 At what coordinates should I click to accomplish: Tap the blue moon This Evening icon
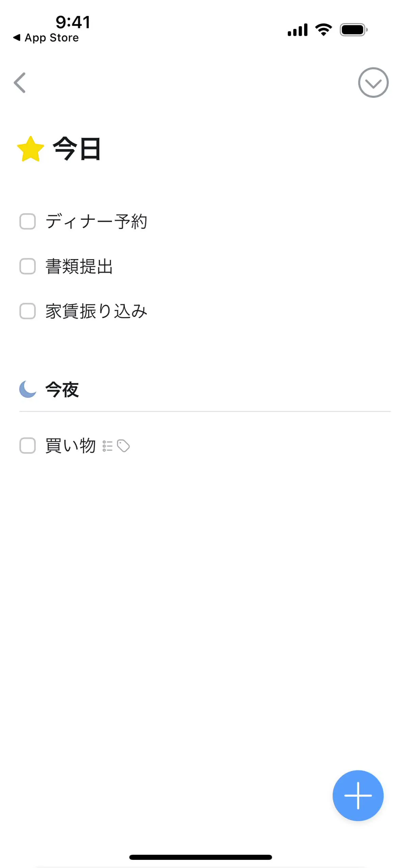coord(28,389)
